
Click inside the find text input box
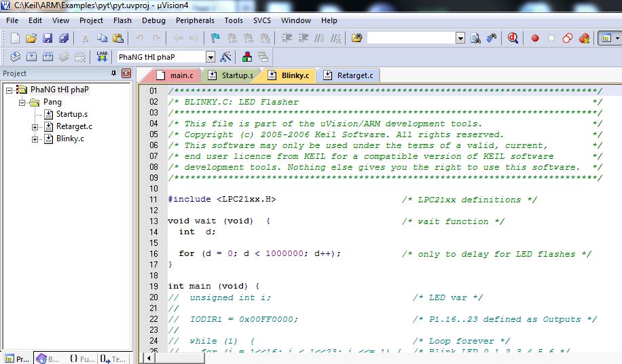[411, 39]
